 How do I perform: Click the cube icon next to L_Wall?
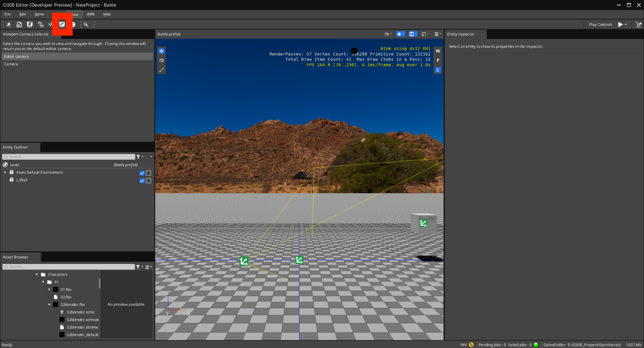12,180
